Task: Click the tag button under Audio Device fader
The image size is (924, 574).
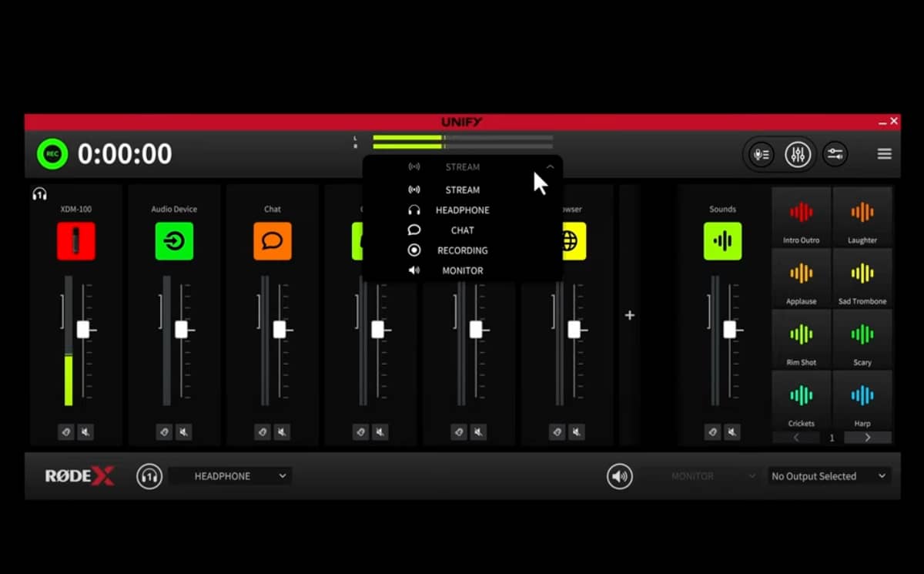Action: tap(164, 432)
